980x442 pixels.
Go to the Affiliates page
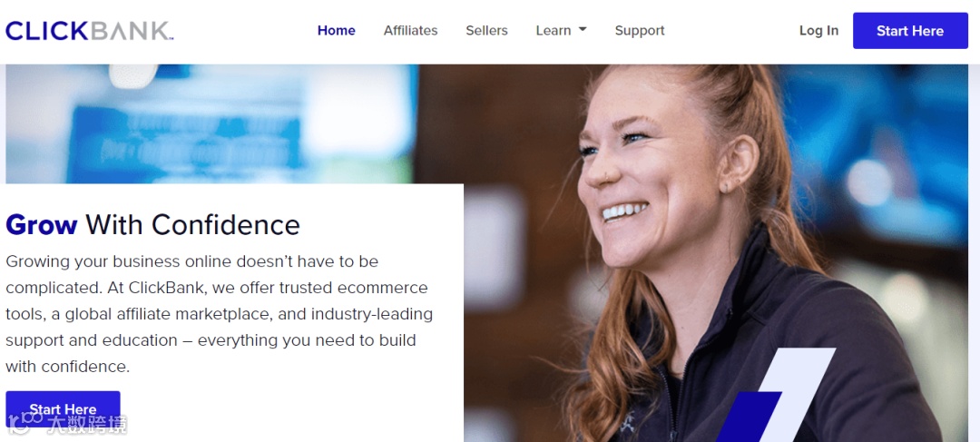pyautogui.click(x=411, y=31)
